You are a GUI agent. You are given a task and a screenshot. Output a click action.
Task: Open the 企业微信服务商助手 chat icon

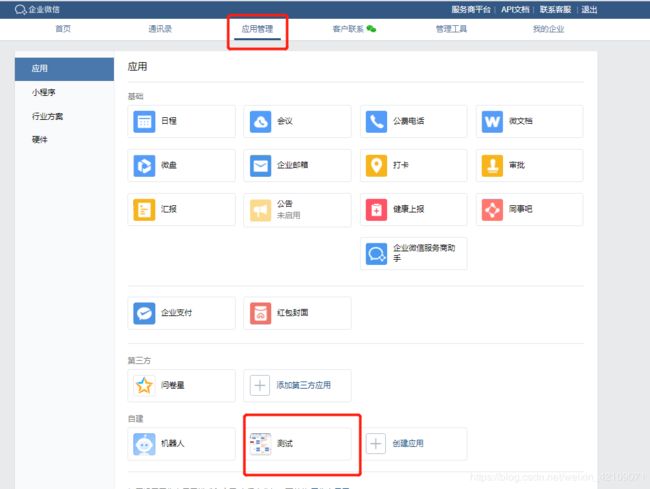[x=376, y=254]
